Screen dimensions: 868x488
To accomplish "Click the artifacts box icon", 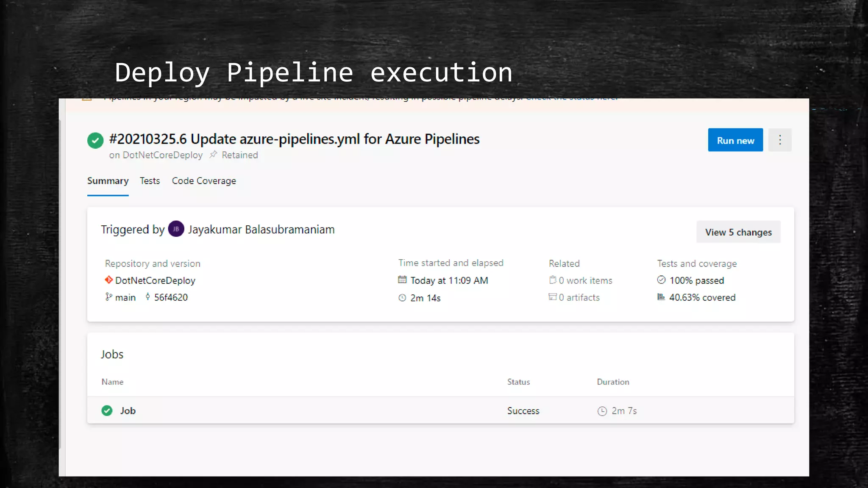I will coord(553,297).
